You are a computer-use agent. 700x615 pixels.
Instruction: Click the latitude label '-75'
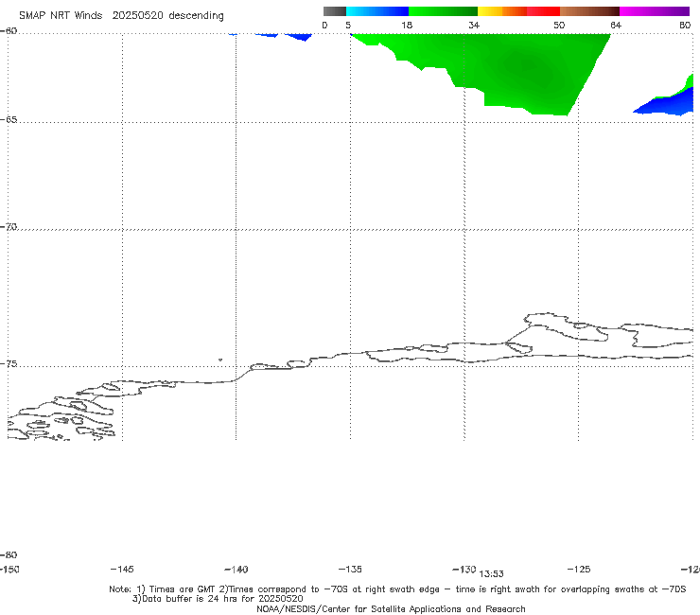[x=9, y=364]
